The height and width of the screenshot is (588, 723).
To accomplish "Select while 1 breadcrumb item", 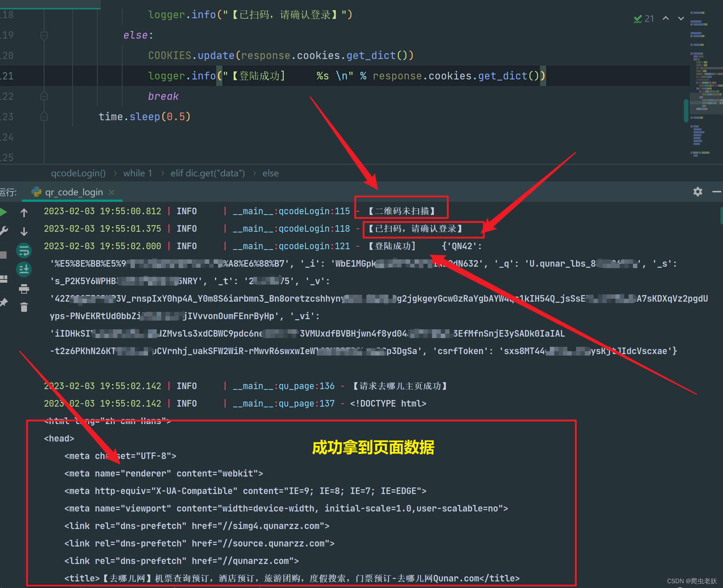I will tap(137, 173).
